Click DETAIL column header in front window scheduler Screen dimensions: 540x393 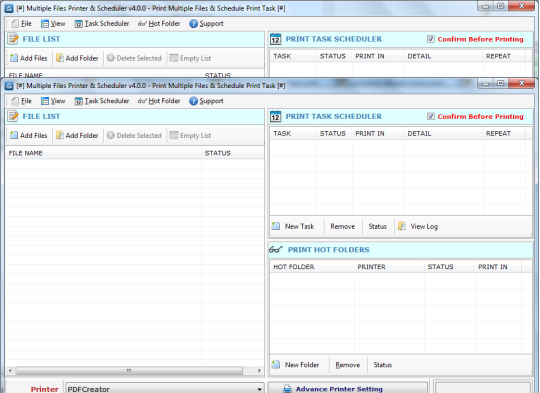click(x=444, y=133)
